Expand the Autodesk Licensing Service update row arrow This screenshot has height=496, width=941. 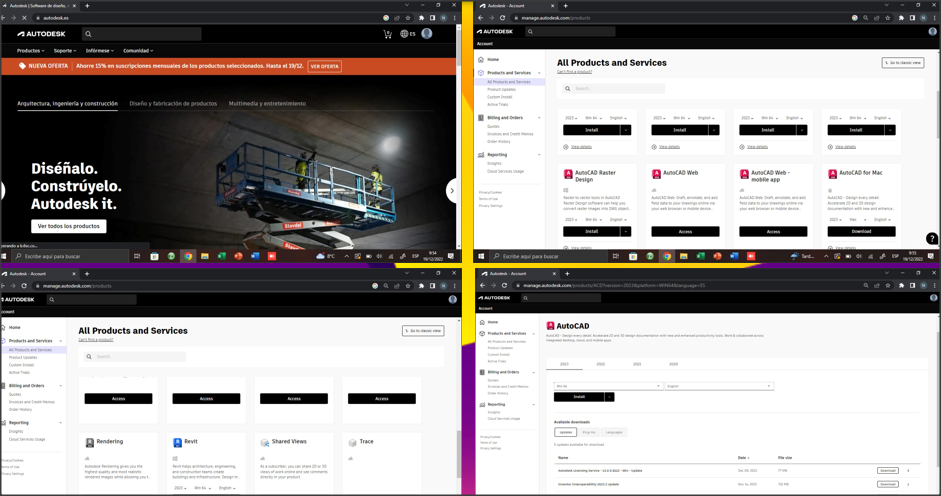tap(908, 470)
